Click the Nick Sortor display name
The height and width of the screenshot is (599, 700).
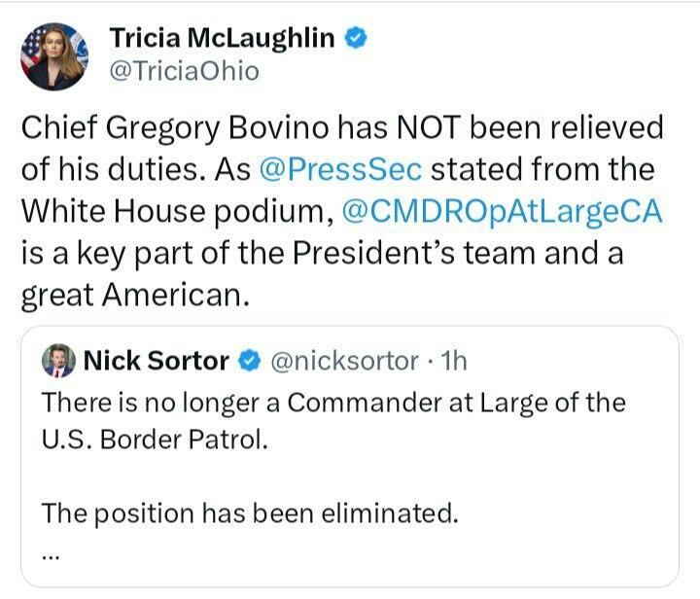click(156, 362)
